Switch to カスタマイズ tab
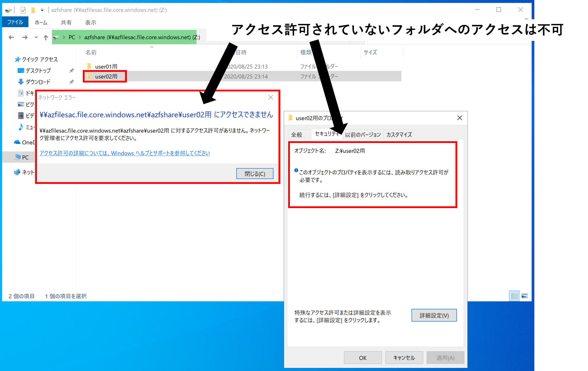588x371 pixels. [399, 134]
